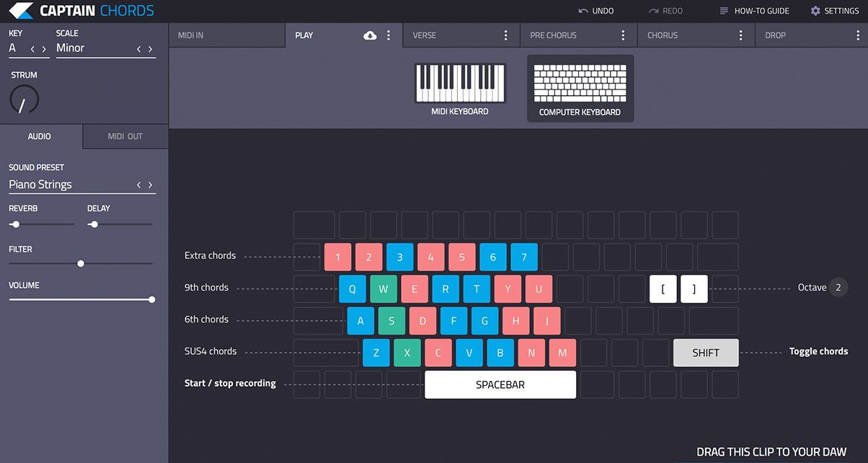Screen dimensions: 868x463
Task: Click the Shift toggle chords key
Action: click(706, 353)
